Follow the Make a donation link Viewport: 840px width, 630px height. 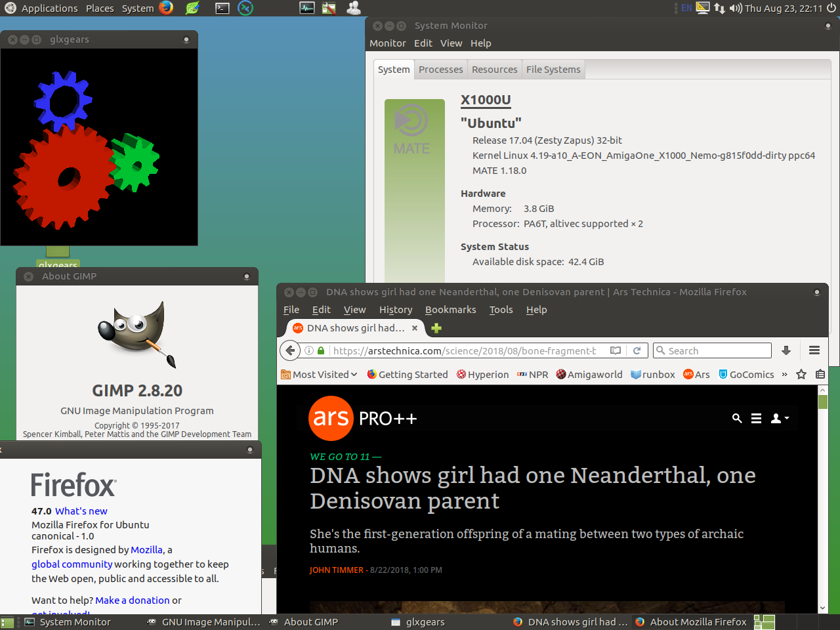(x=132, y=600)
